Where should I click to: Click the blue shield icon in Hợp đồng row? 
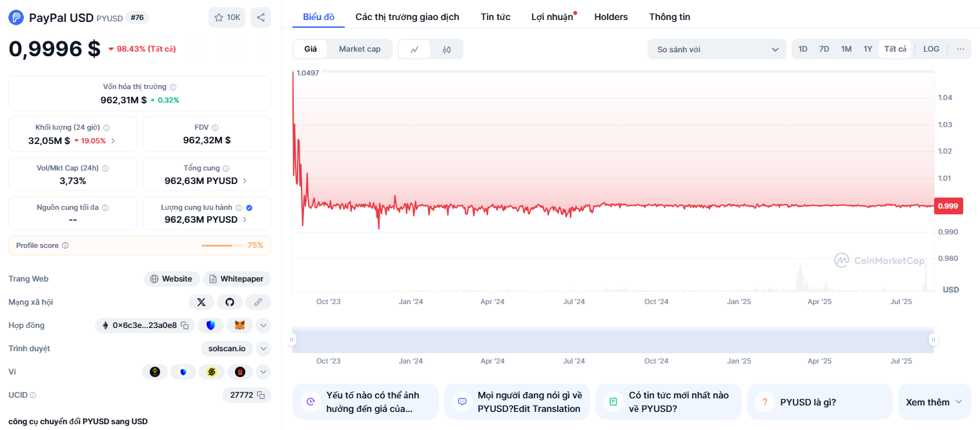[x=210, y=325]
